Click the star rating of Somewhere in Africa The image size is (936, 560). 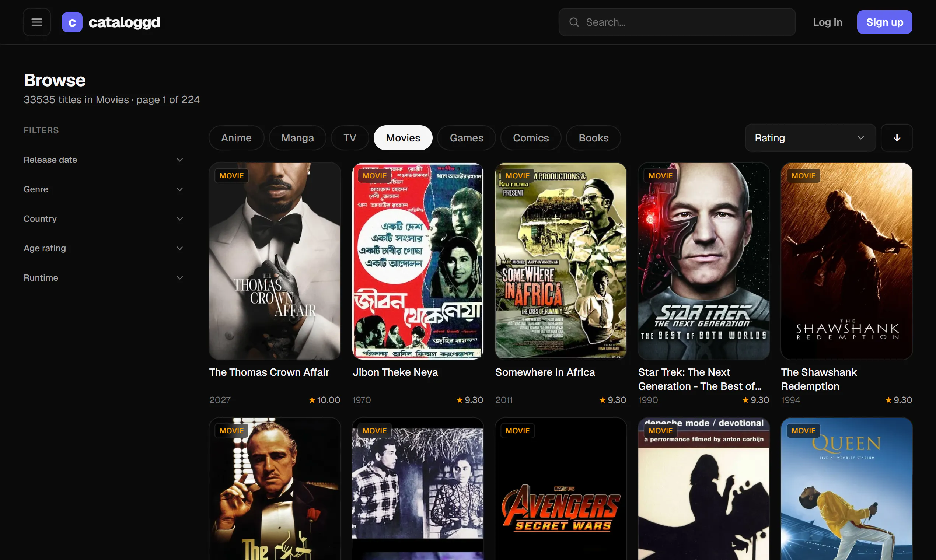point(612,400)
